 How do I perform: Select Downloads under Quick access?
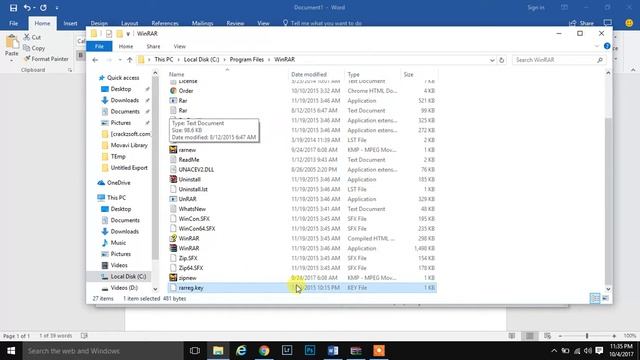(x=124, y=100)
